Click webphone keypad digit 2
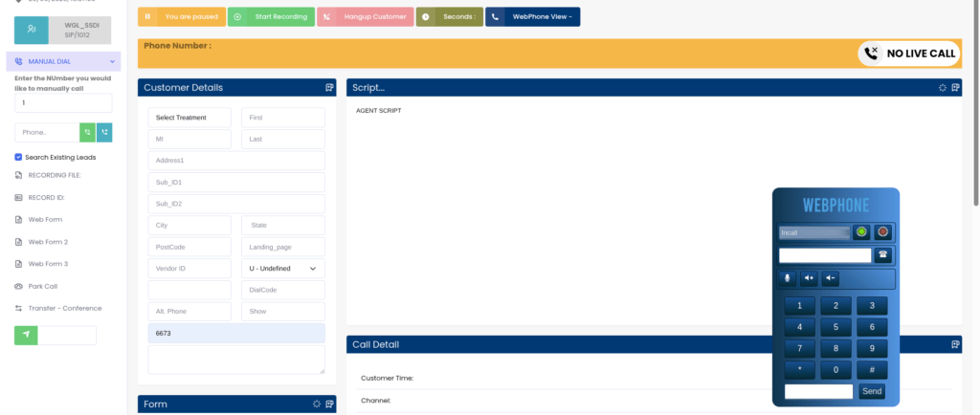The image size is (980, 415). coord(835,306)
